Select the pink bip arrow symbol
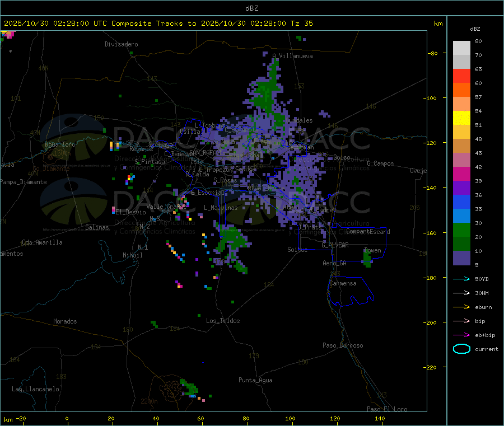Viewport: 504px width, 426px height. point(461,321)
